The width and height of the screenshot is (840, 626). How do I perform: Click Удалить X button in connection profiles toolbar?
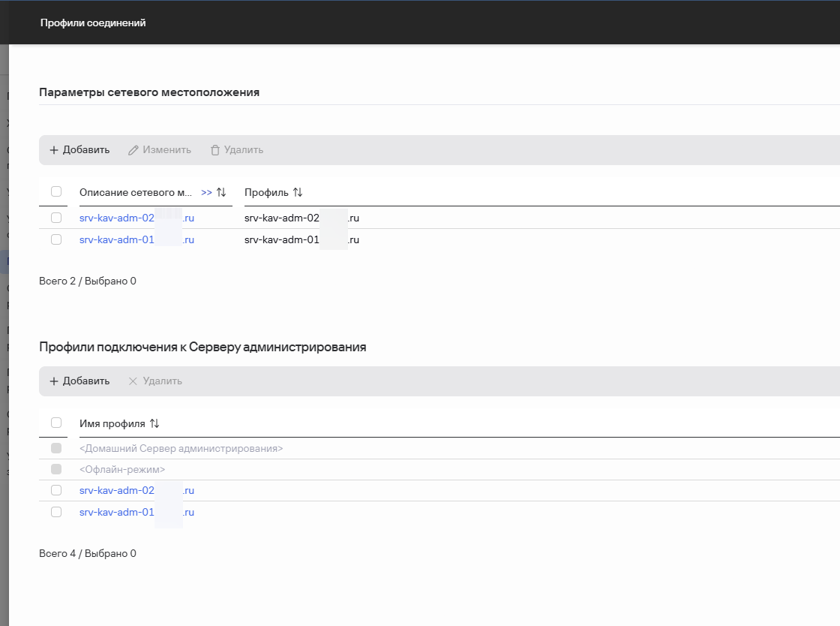(155, 381)
